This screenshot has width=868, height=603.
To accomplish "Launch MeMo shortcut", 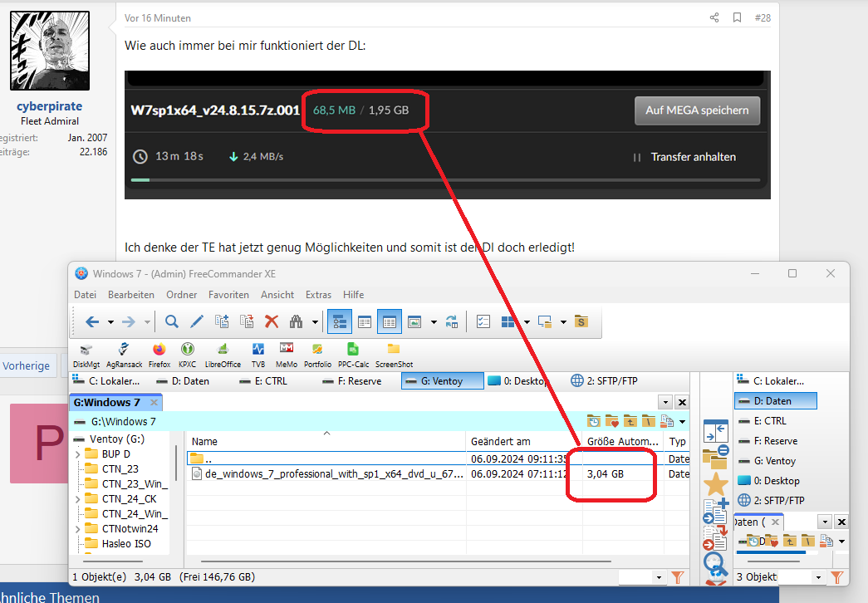I will click(287, 355).
